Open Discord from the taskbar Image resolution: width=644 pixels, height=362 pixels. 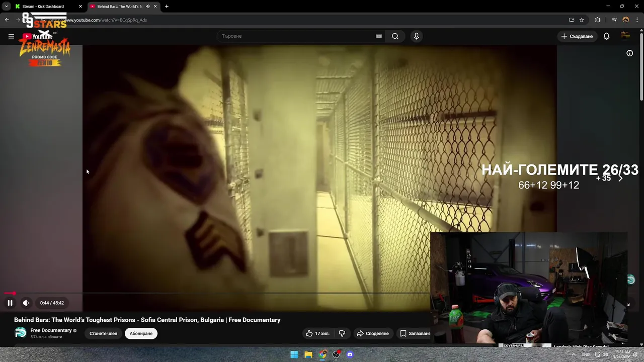coord(350,354)
